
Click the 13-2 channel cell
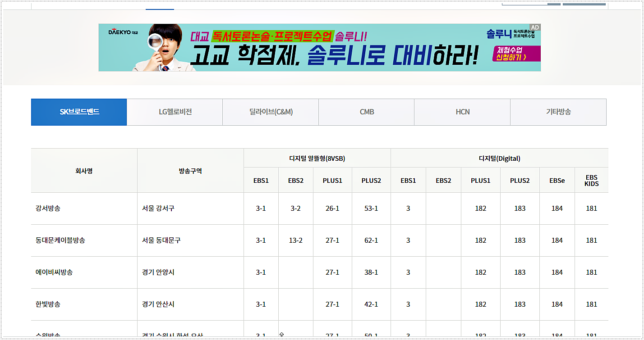point(296,240)
